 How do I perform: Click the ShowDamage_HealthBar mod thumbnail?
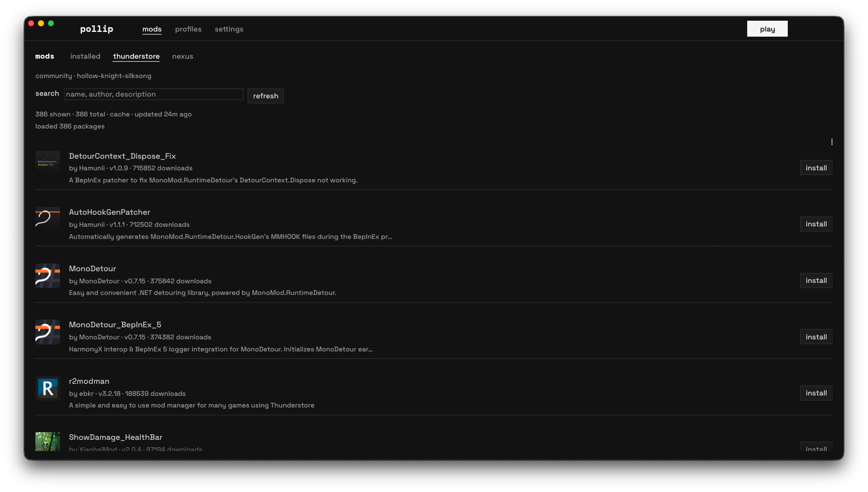(47, 442)
